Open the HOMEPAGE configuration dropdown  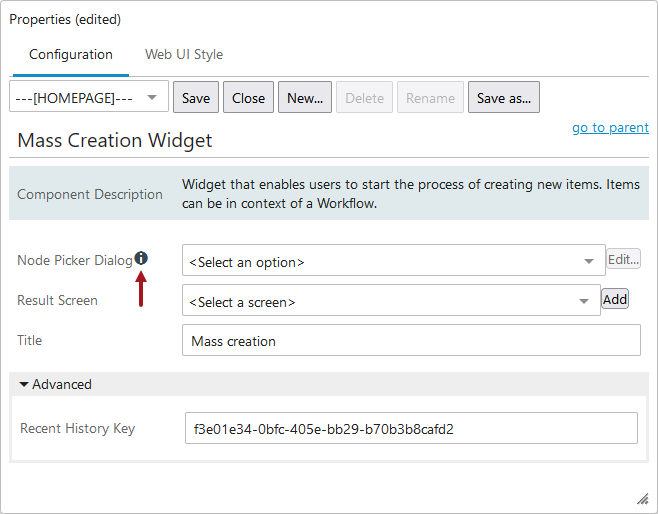[88, 98]
